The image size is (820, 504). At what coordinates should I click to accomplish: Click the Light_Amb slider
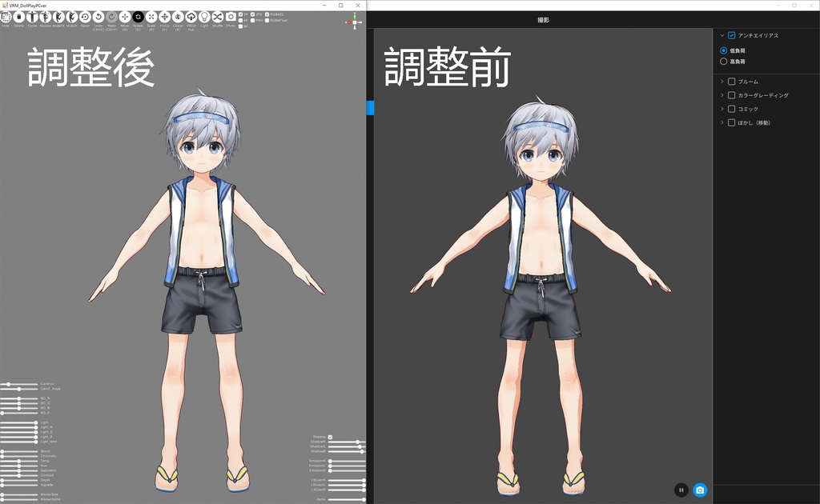19,442
